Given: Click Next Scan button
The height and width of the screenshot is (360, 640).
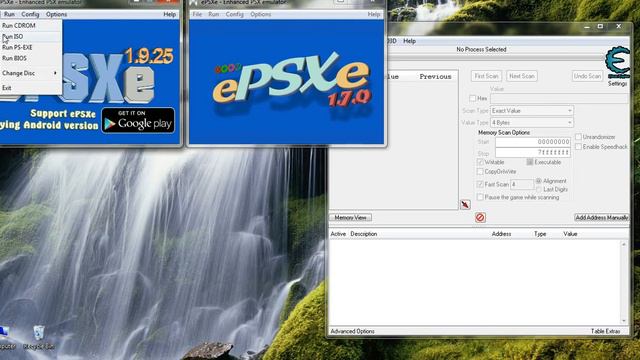Looking at the screenshot, I should coord(522,76).
